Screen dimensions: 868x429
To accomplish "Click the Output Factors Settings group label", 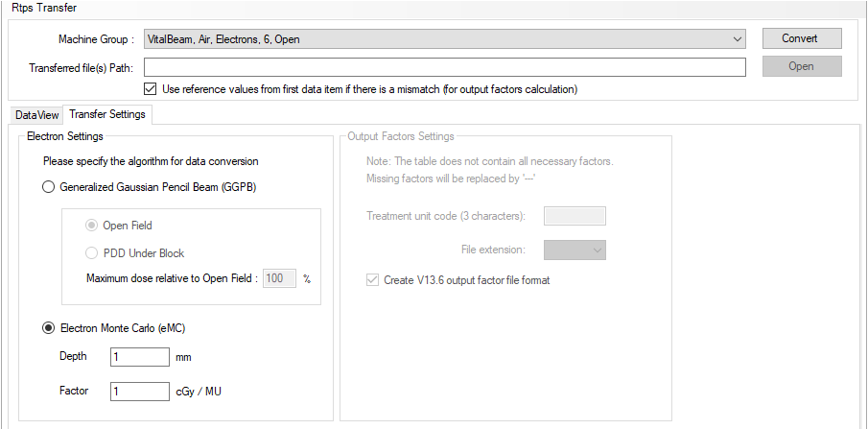I will pos(401,136).
